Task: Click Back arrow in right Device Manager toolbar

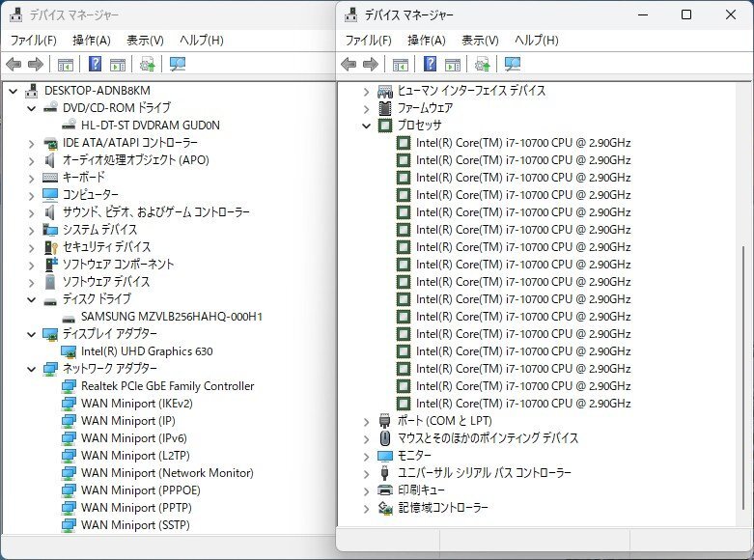Action: click(349, 64)
